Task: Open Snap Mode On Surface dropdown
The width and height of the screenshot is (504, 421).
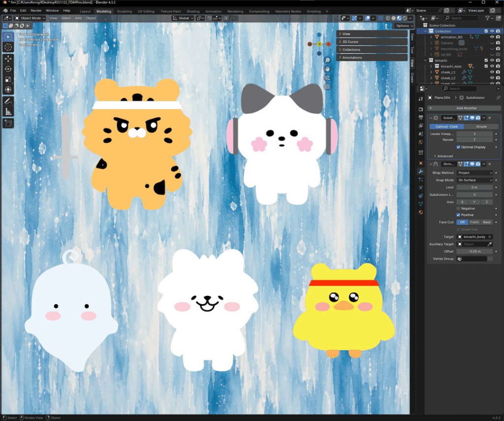Action: pos(475,180)
